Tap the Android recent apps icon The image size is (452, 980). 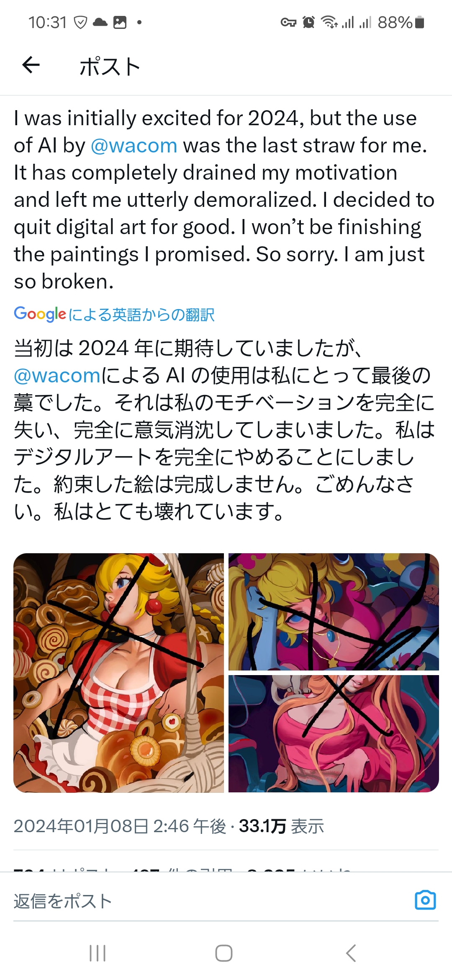pos(98,953)
